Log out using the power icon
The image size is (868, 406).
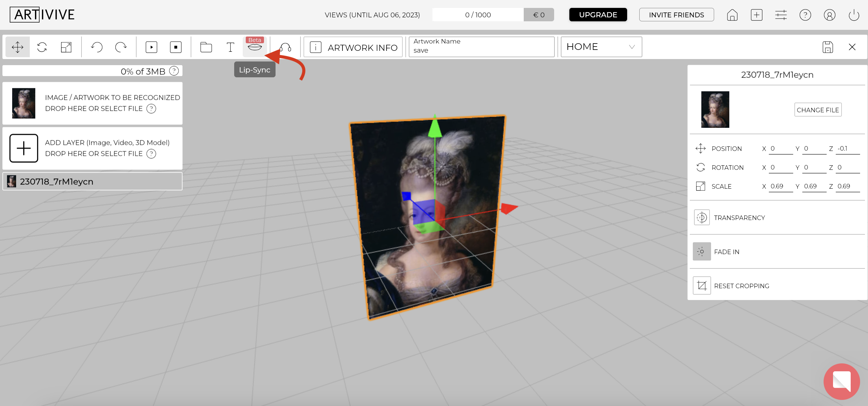(x=853, y=15)
